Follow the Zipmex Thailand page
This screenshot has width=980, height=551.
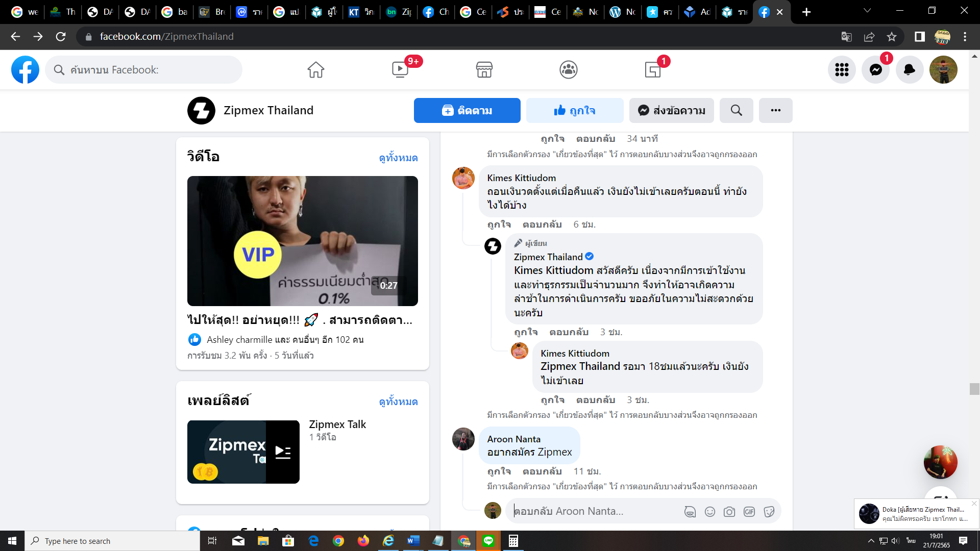[x=467, y=111]
